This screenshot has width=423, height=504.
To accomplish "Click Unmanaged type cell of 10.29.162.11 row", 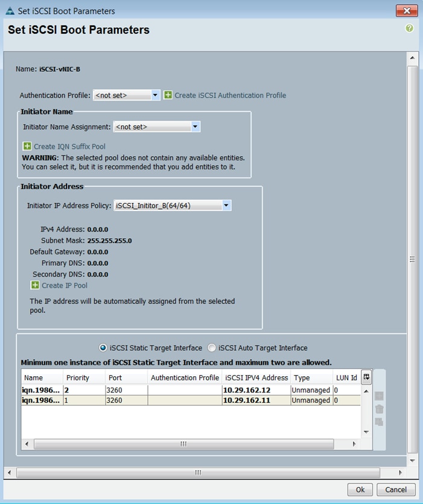I will point(312,400).
